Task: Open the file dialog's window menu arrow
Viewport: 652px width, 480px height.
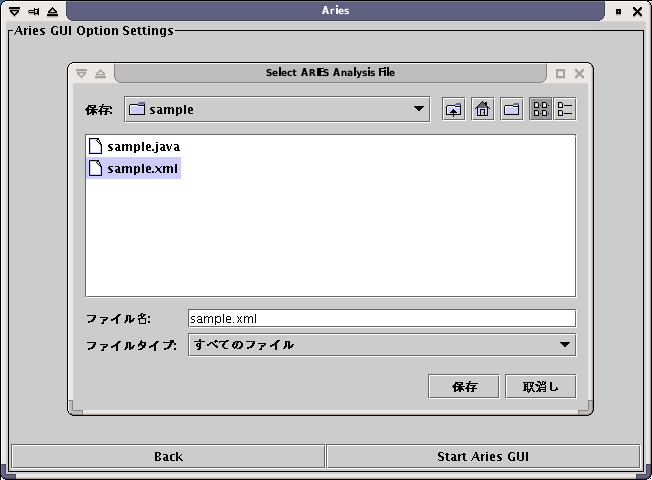Action: (82, 73)
